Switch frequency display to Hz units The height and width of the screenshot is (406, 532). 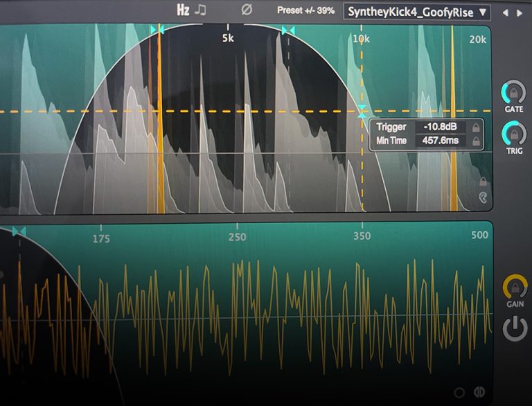(183, 10)
